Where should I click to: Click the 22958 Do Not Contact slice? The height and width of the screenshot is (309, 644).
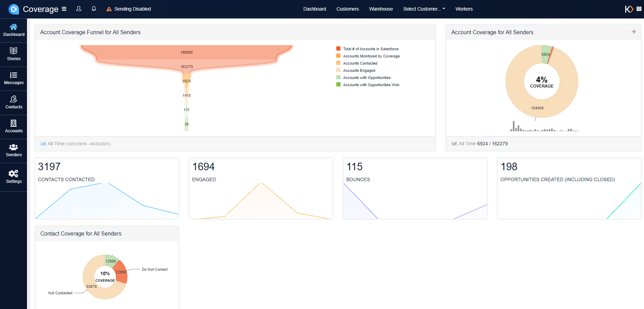(121, 272)
